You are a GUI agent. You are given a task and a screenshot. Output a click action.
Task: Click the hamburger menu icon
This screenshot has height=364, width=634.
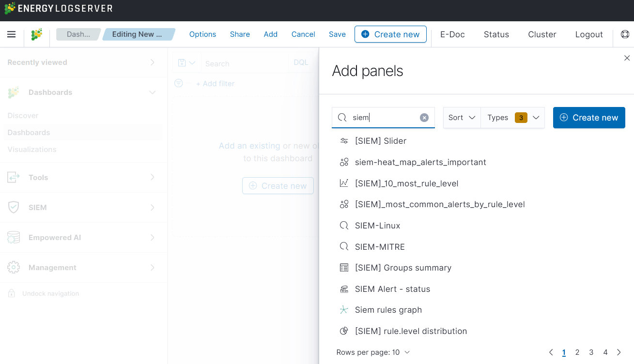coord(12,34)
